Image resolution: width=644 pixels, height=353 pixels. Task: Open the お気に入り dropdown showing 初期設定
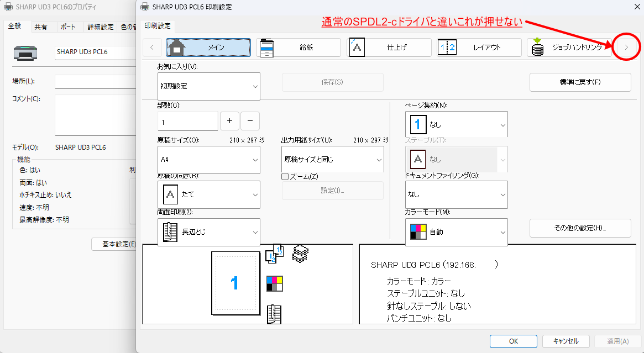click(x=208, y=86)
